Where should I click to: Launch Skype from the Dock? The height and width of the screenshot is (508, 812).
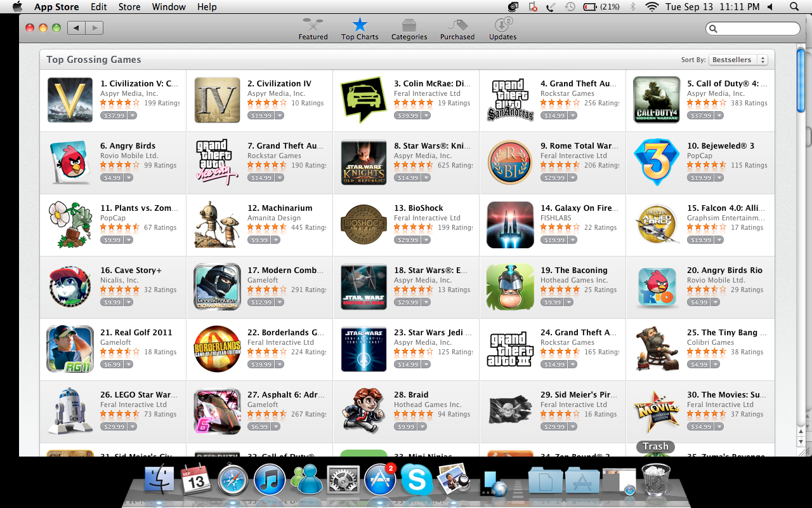click(417, 479)
